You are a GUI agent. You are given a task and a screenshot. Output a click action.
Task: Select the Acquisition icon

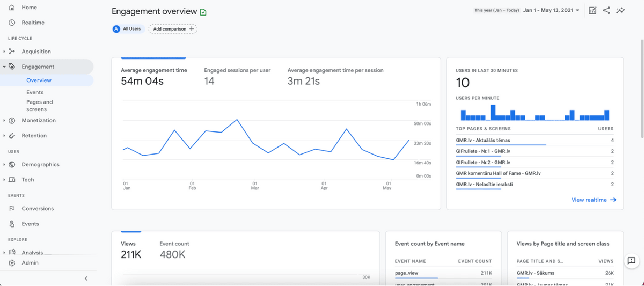click(12, 52)
